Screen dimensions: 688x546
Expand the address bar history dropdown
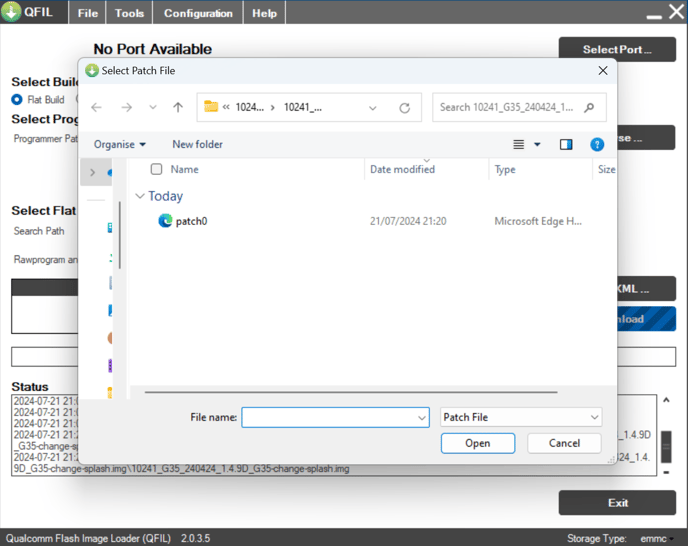[x=373, y=108]
